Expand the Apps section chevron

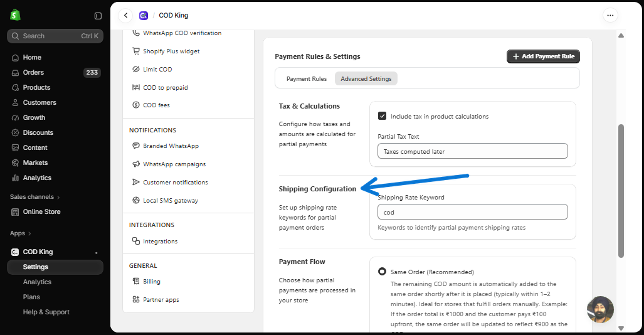pos(29,233)
